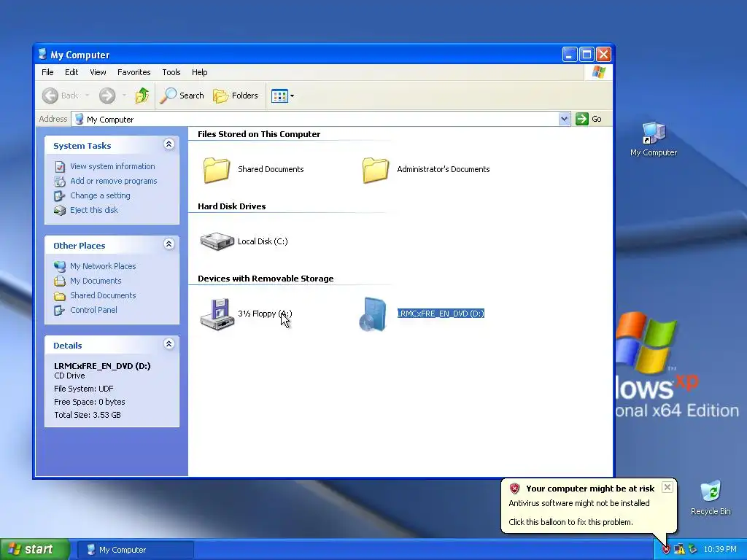Click Add or remove programs link
Viewport: 747px width, 560px height.
tap(113, 181)
